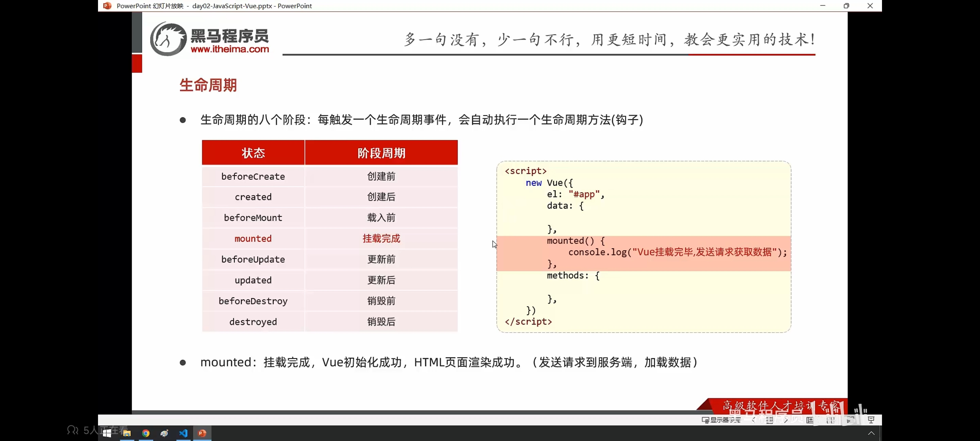980x441 pixels.
Task: Open Google Chrome from taskbar
Action: (146, 433)
